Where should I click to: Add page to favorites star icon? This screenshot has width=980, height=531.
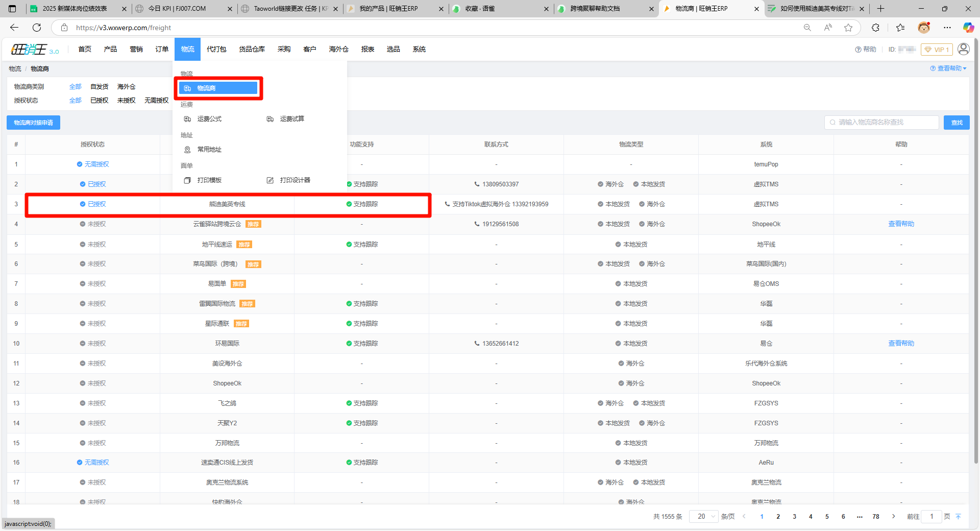tap(848, 28)
